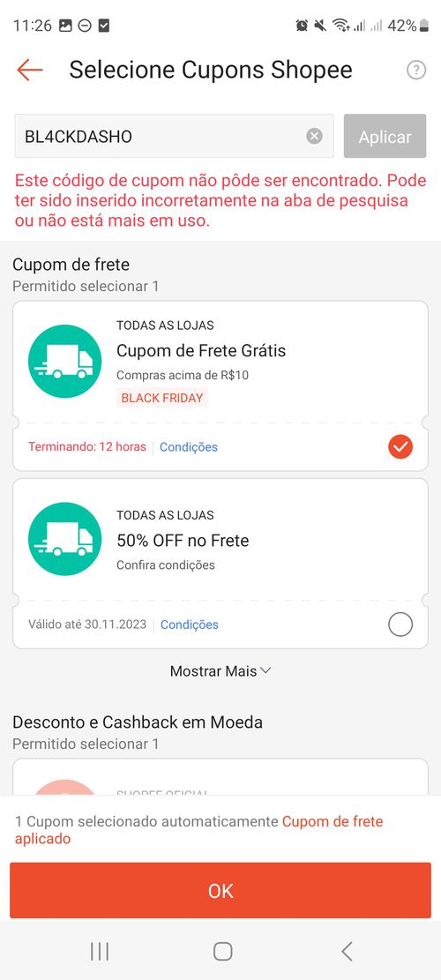Open Android recent apps button

pyautogui.click(x=100, y=951)
